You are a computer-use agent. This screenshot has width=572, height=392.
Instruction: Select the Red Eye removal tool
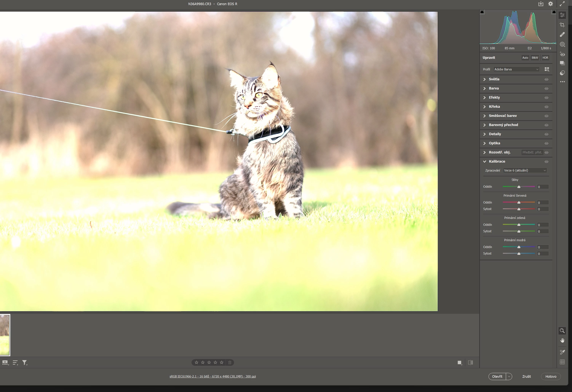(x=562, y=54)
